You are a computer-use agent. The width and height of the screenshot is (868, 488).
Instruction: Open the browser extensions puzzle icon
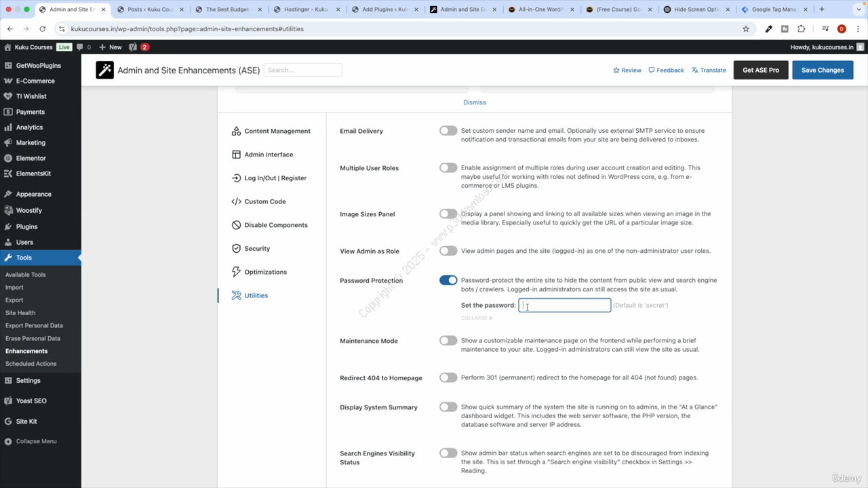click(x=801, y=29)
